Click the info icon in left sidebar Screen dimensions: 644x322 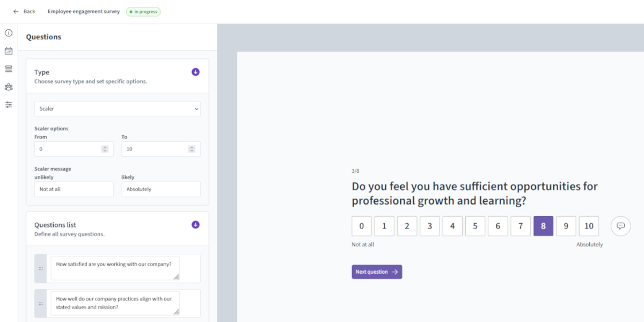9,33
